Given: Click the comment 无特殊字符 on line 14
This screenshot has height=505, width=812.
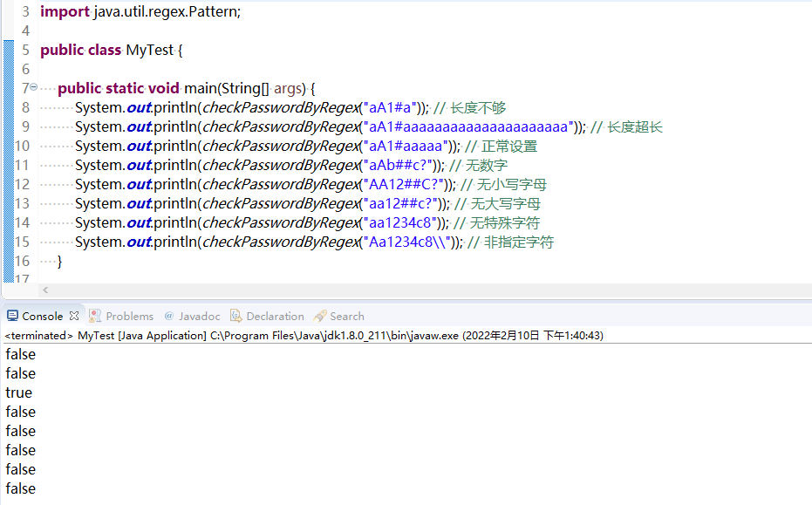Looking at the screenshot, I should click(504, 222).
